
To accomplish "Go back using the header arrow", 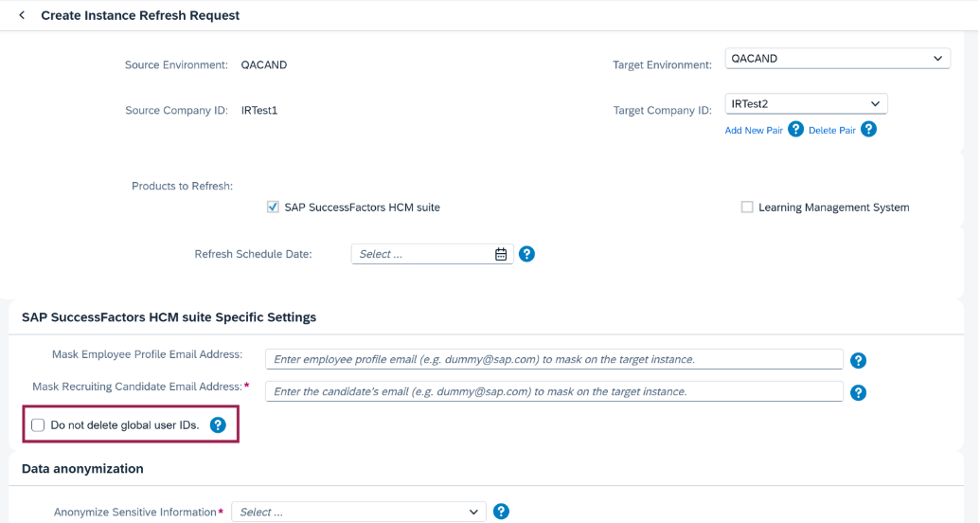I will click(x=23, y=15).
